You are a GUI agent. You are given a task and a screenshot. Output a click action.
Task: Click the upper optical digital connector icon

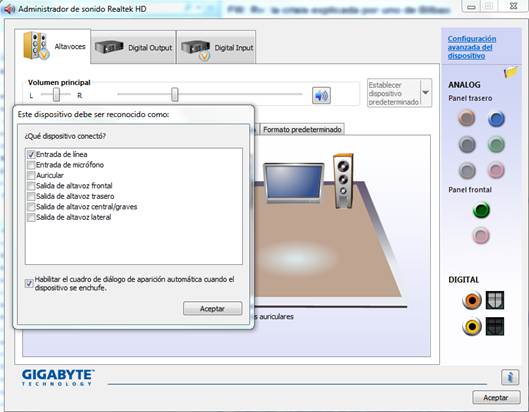point(495,300)
